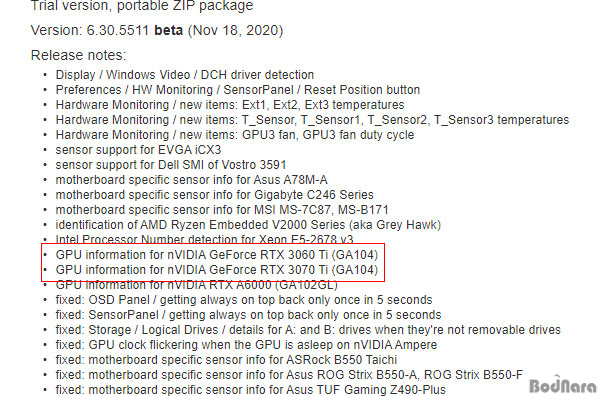The height and width of the screenshot is (396, 600).
Task: Click the 'Release notes:' heading
Action: (78, 55)
